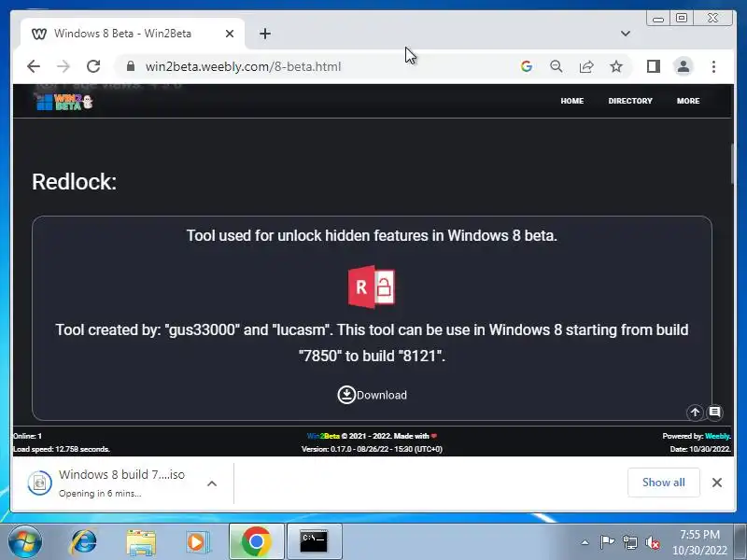Close the Windows 8 Beta tab
Screen dimensions: 747x560
pyautogui.click(x=230, y=34)
